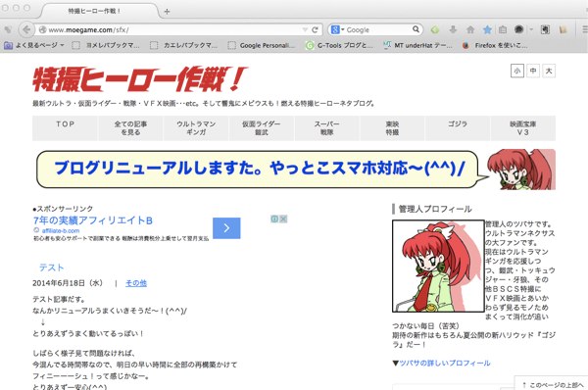Open the Google search engine dropdown
588x390 pixels.
337,29
